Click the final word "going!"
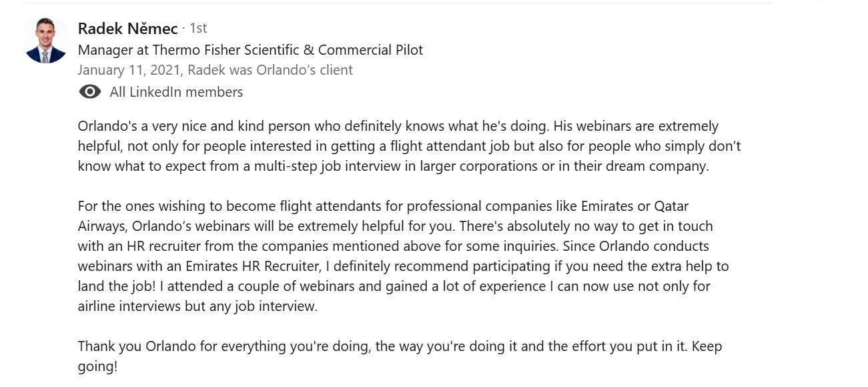 coord(97,366)
